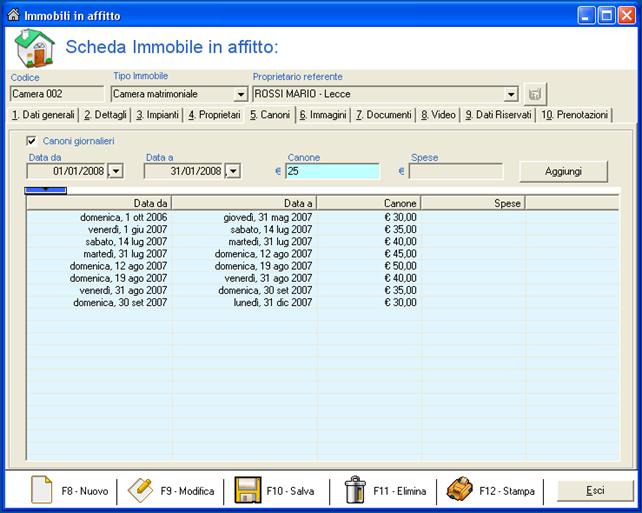Viewport: 642px width, 513px height.
Task: Click the F11 Elimina trash can icon
Action: (x=355, y=490)
